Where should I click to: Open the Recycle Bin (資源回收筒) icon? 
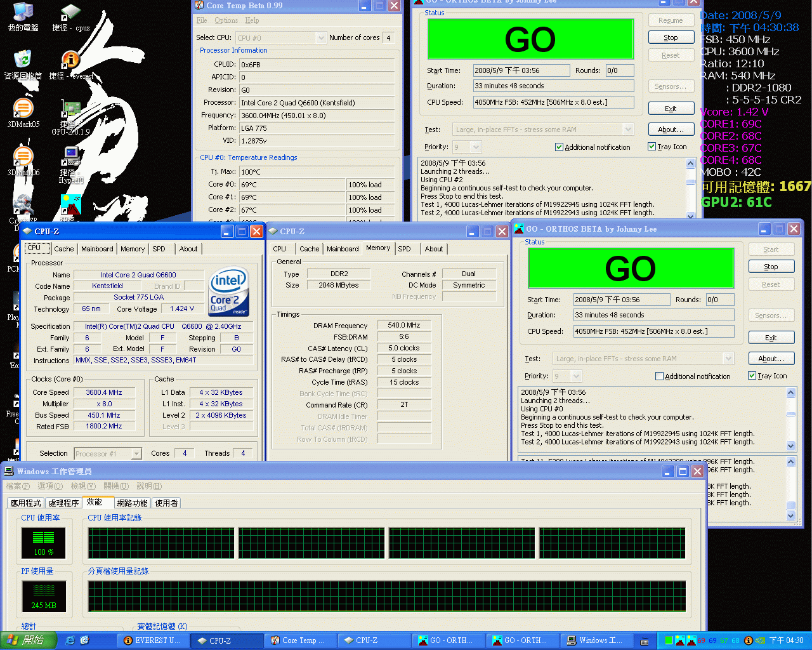pos(23,64)
